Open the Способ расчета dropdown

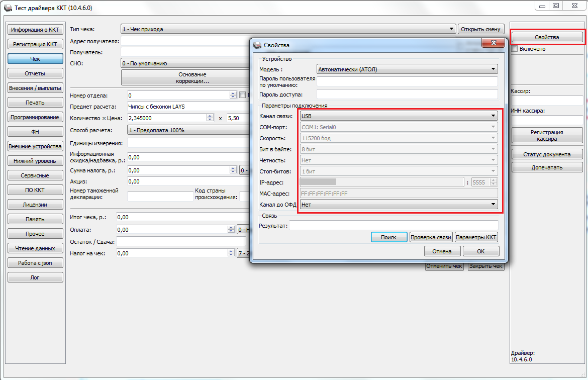(188, 130)
